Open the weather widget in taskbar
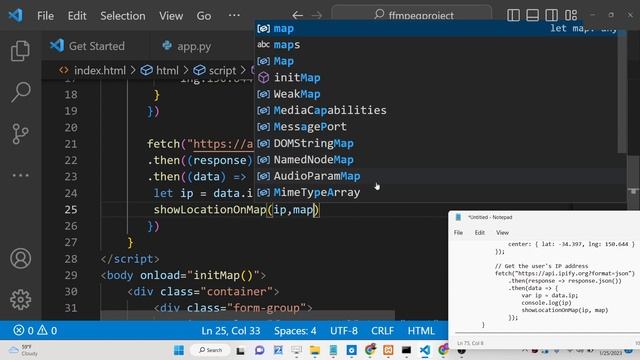The image size is (640, 360). click(24, 350)
